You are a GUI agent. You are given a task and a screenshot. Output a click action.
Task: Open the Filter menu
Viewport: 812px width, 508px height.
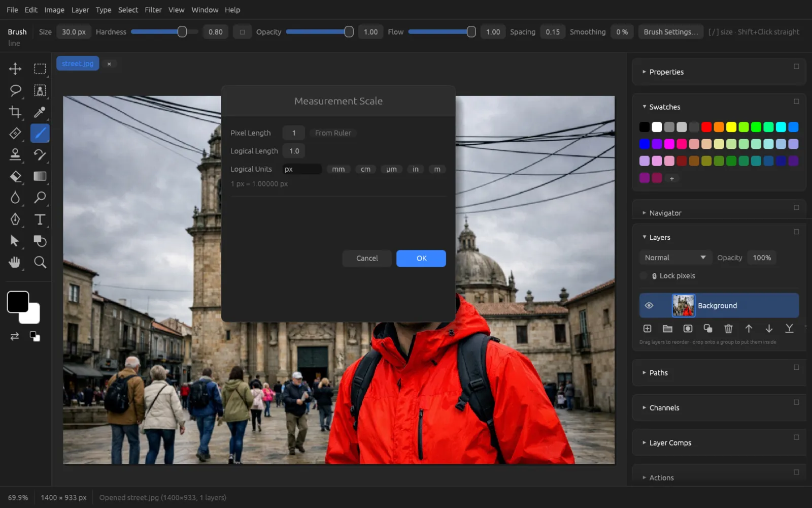click(x=153, y=10)
